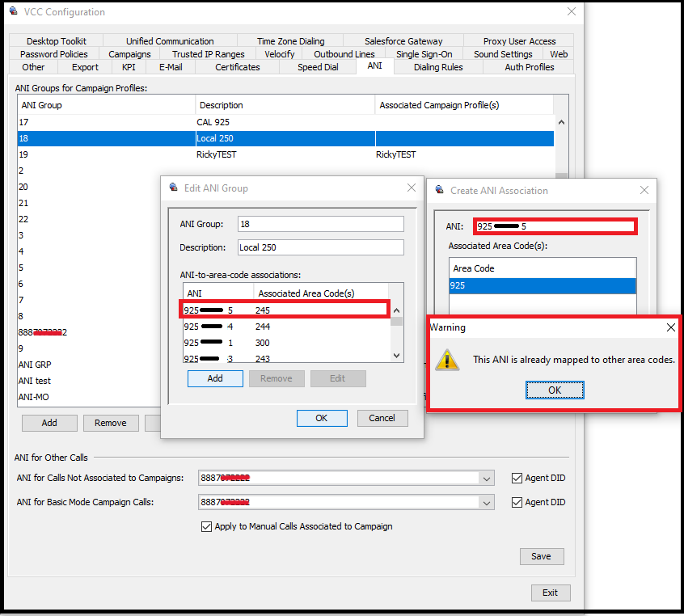Screen dimensions: 684x616
Task: Select ANI group row 17 CAL 925
Action: [x=285, y=122]
